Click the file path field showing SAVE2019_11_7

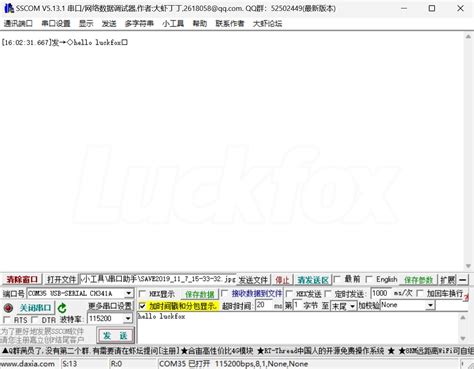pyautogui.click(x=158, y=279)
